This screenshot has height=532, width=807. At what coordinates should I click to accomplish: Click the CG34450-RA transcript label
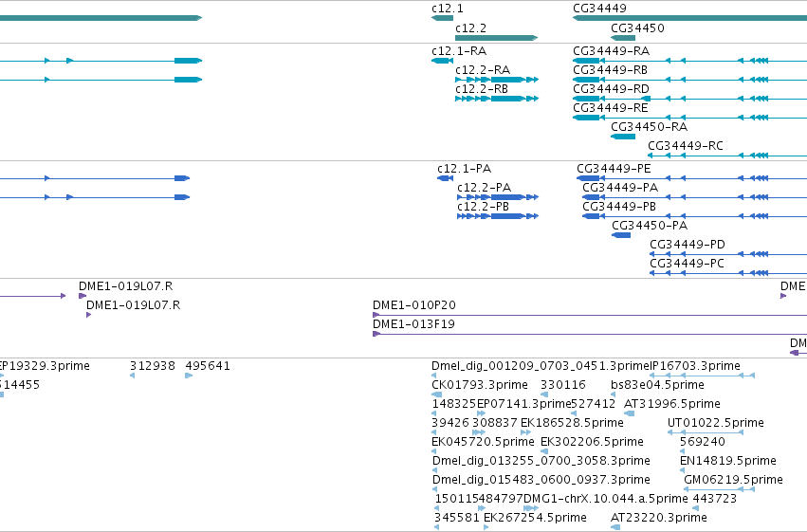tap(649, 127)
